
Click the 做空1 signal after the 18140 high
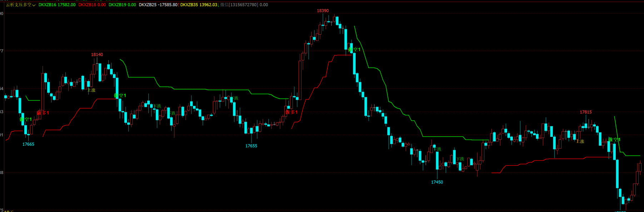tap(120, 95)
